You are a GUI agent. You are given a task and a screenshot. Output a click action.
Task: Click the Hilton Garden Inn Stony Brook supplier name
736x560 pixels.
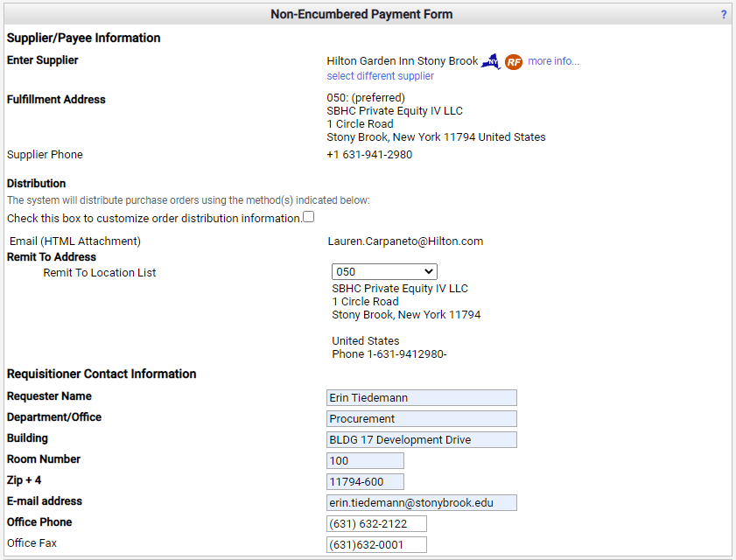[403, 61]
